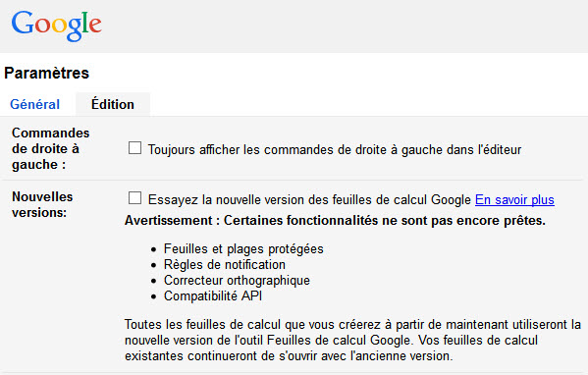Select the 'Commandes de droite à gauche' row label
Image resolution: width=588 pixels, height=375 pixels.
click(x=51, y=149)
